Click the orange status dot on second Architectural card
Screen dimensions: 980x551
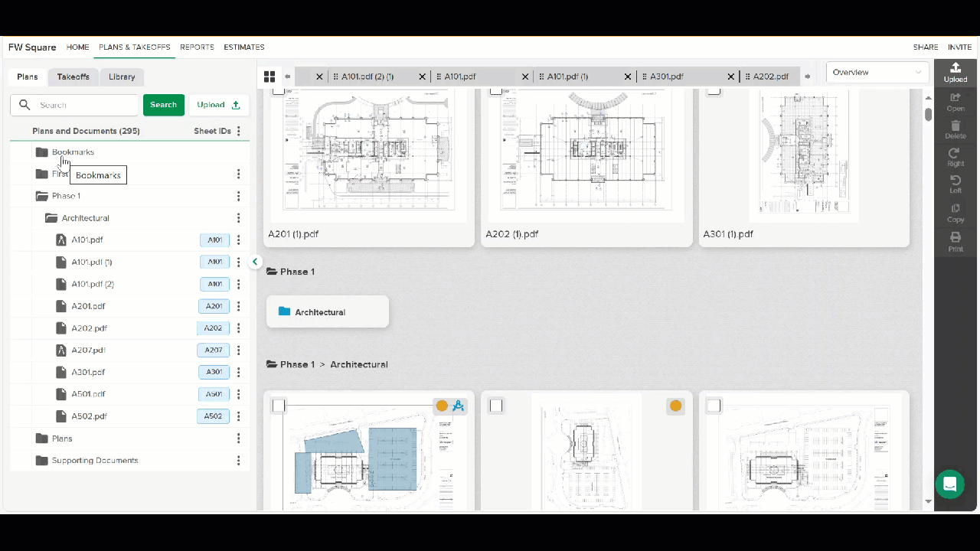coord(675,406)
